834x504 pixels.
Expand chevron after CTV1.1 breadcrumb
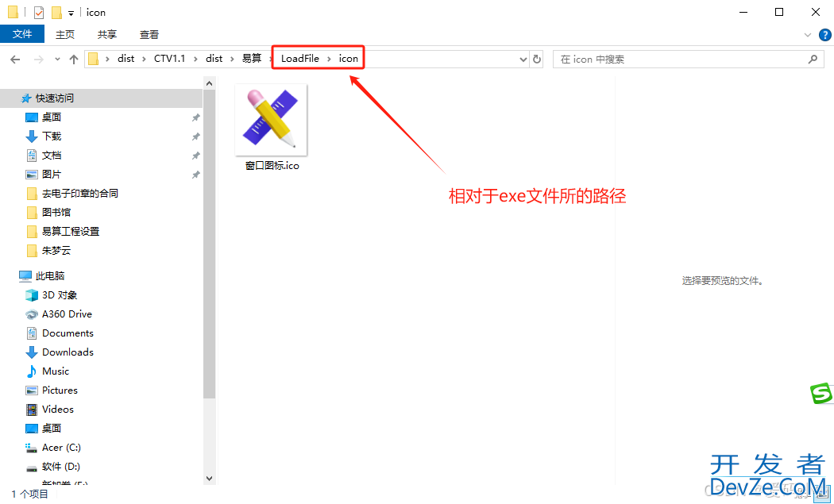click(x=196, y=59)
